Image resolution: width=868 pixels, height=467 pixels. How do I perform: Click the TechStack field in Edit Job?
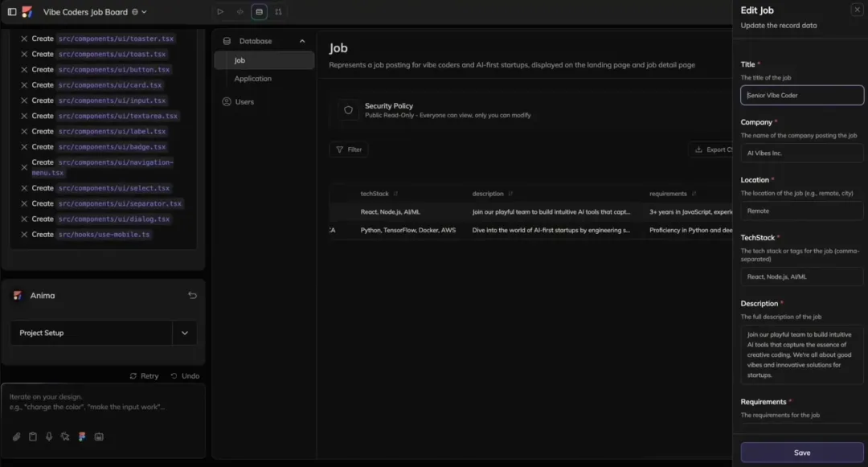point(802,277)
